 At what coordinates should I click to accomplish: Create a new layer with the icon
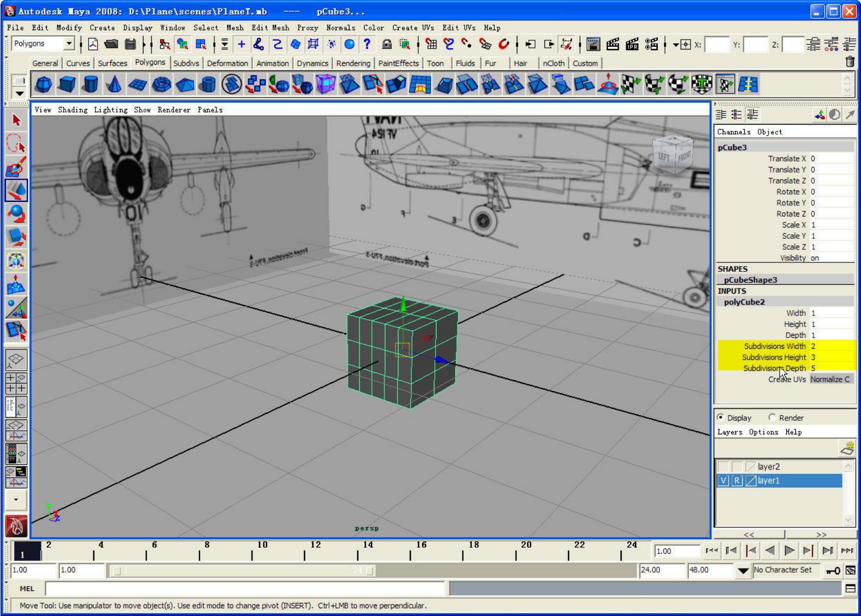847,448
